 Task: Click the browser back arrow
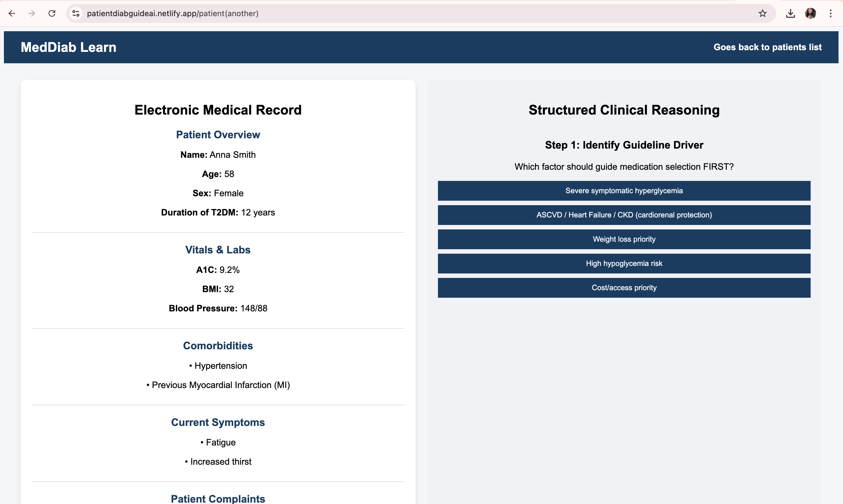(12, 13)
